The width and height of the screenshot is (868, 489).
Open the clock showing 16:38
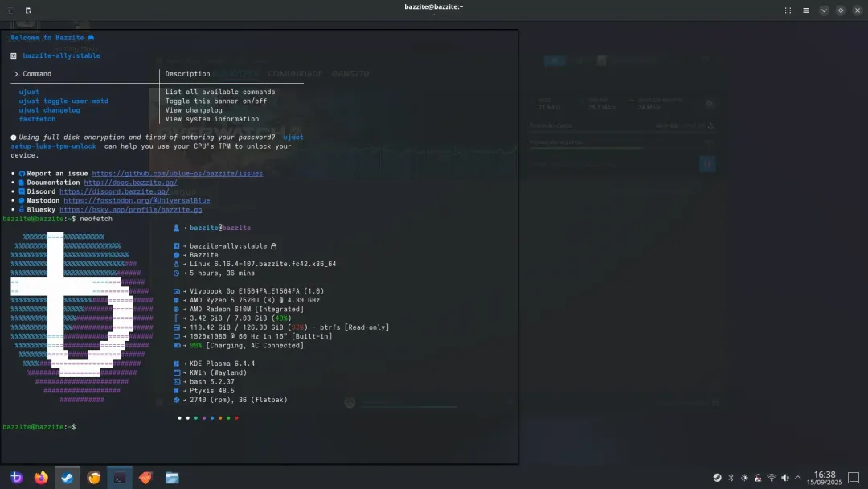pyautogui.click(x=825, y=478)
